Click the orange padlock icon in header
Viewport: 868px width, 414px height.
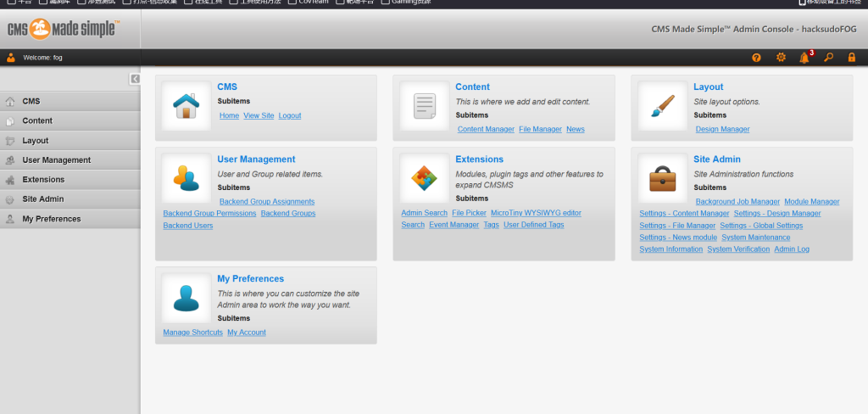click(851, 57)
